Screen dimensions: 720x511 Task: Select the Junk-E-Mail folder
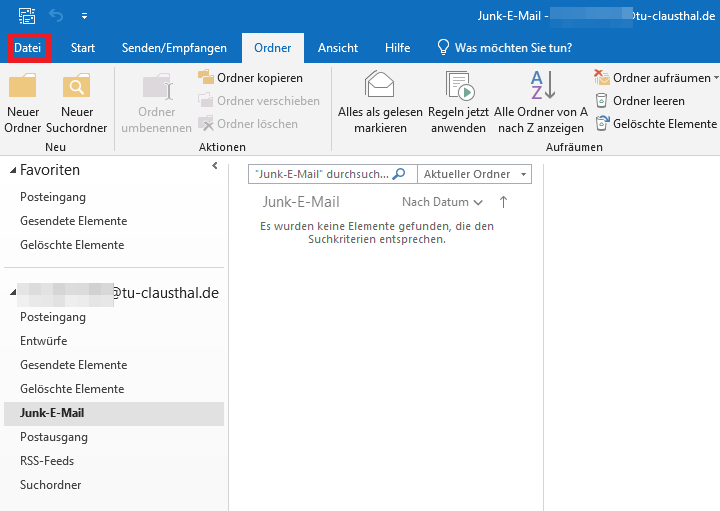point(113,413)
